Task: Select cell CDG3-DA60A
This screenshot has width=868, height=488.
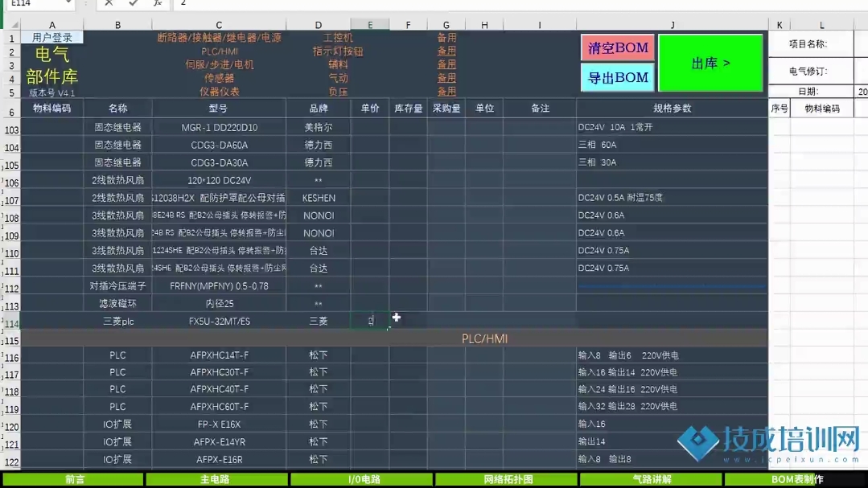Action: coord(220,145)
